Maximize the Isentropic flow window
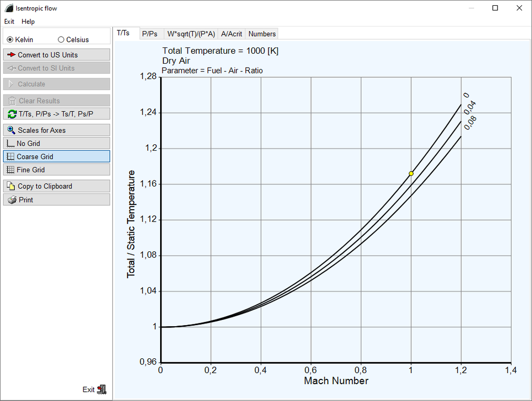Image resolution: width=532 pixels, height=401 pixels. tap(495, 8)
